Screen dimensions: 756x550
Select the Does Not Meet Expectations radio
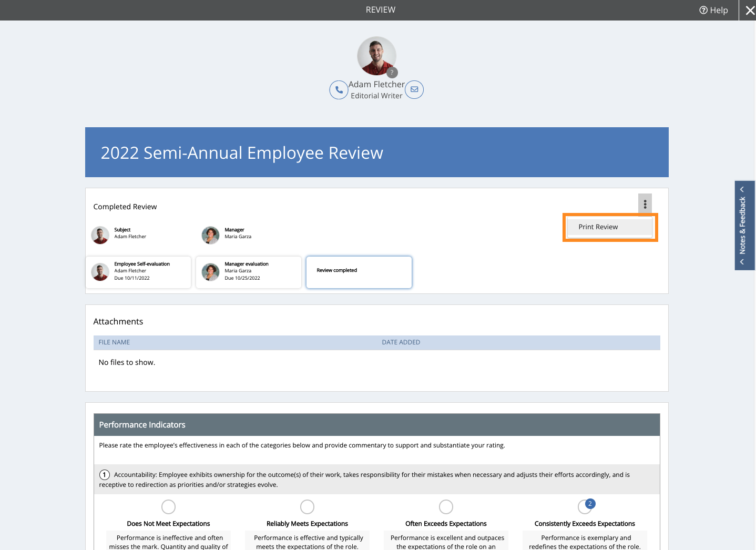(x=168, y=507)
